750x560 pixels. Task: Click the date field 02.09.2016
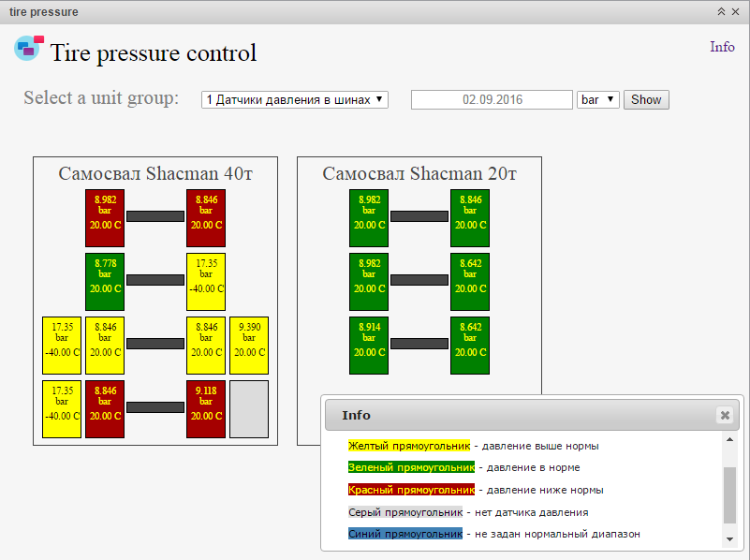pyautogui.click(x=492, y=100)
